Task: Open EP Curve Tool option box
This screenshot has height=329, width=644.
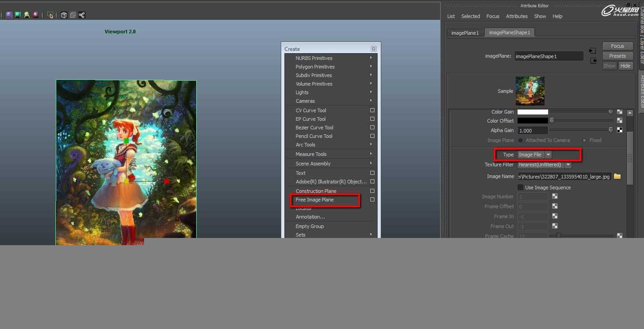Action: click(372, 119)
